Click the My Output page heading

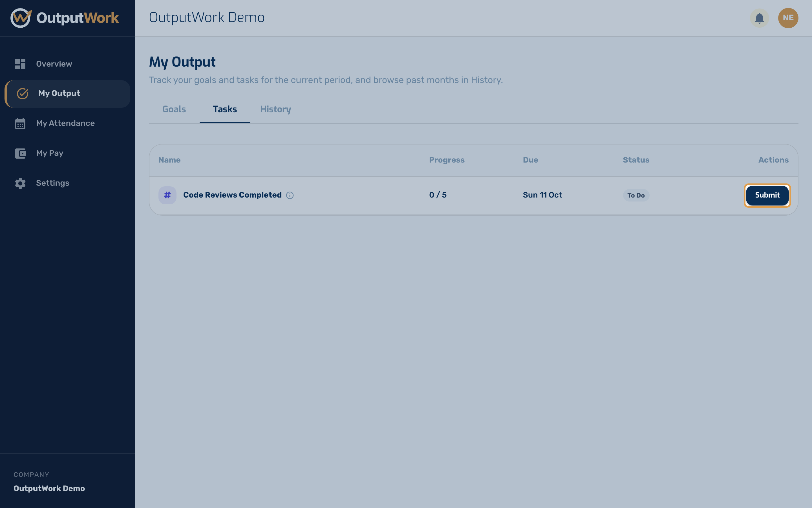182,62
